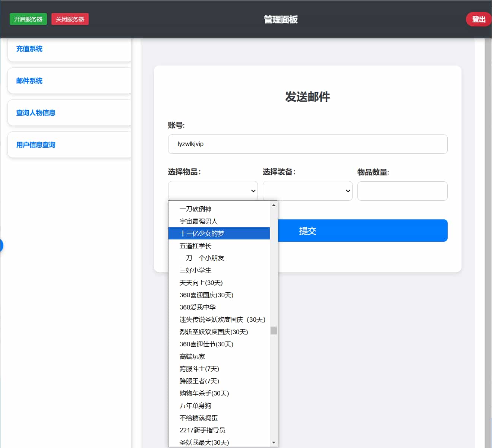Open 用户信息查询 in the sidebar

point(35,144)
